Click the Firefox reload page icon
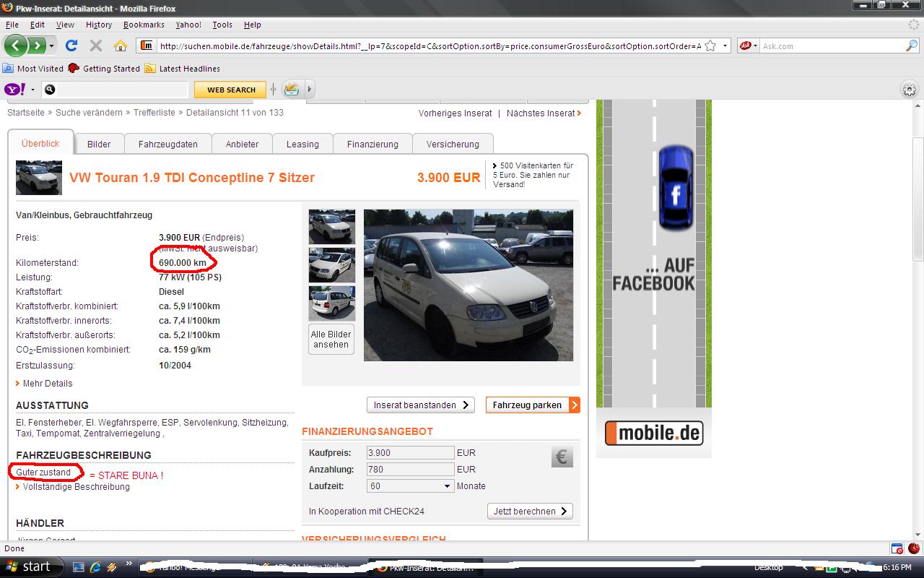This screenshot has height=578, width=924. pos(71,46)
